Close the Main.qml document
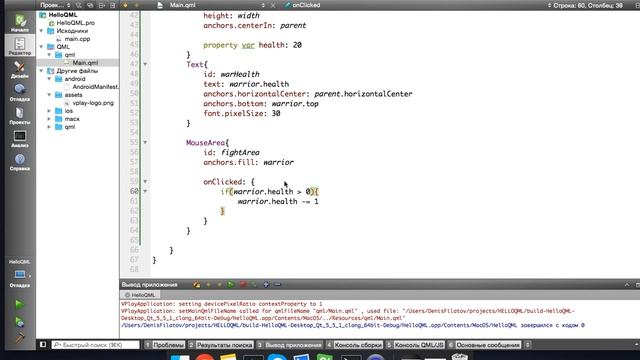This screenshot has height=360, width=640. [273, 5]
